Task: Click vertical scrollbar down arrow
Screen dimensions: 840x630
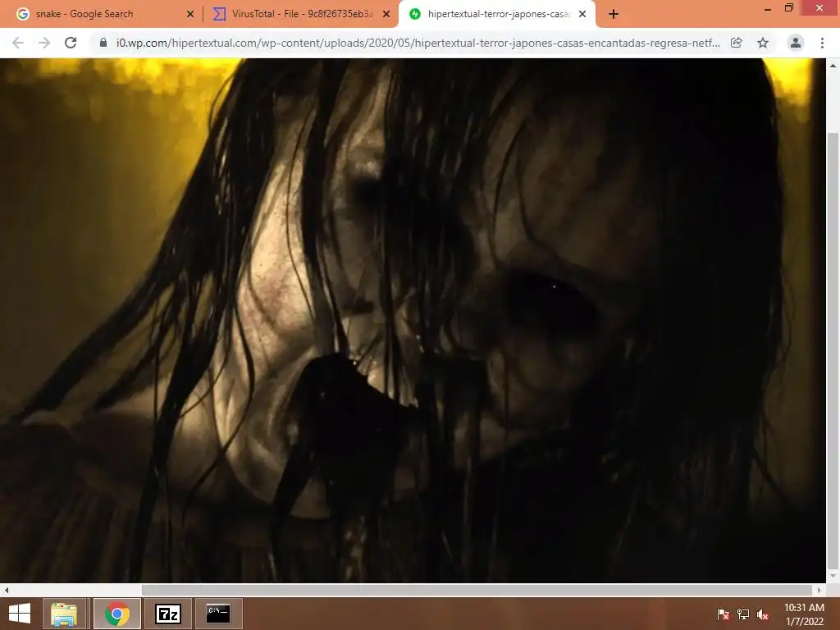Action: point(833,576)
